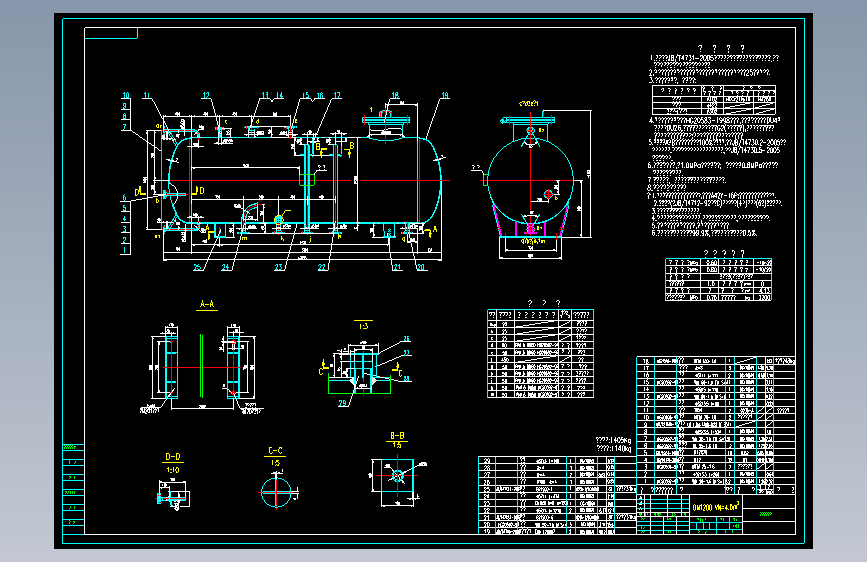Screen dimensions: 867x562
Task: Click callout 23 below the tank view
Action: tap(279, 267)
